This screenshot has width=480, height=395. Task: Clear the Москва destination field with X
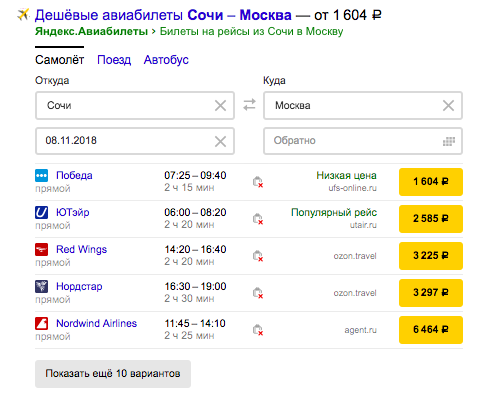(448, 106)
